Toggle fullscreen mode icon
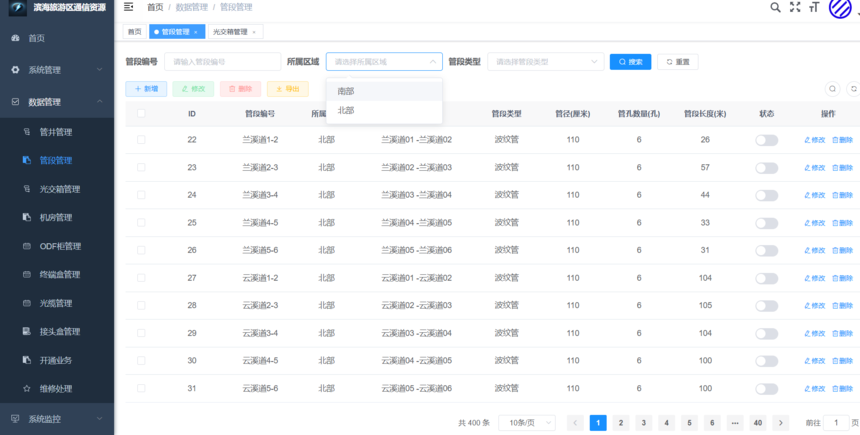The height and width of the screenshot is (435, 860). [795, 7]
